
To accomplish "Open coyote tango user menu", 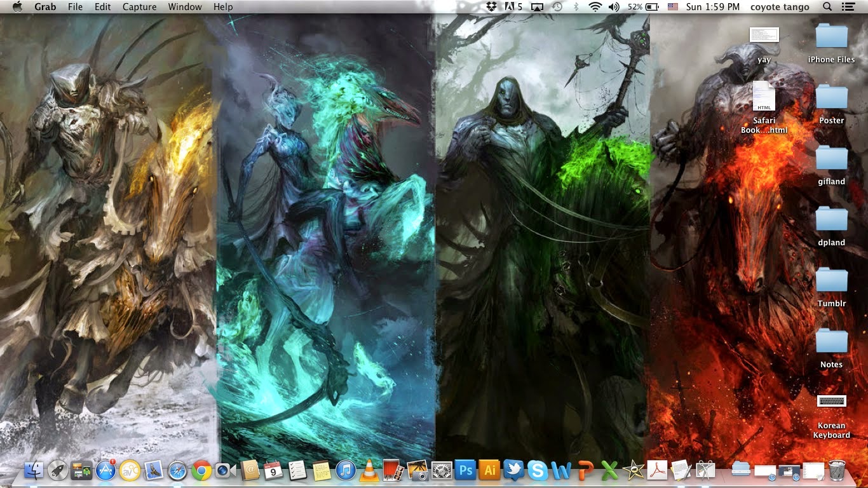I will 780,7.
